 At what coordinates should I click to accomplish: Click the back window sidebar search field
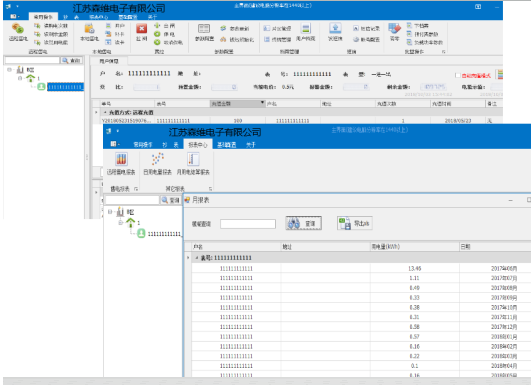point(32,60)
